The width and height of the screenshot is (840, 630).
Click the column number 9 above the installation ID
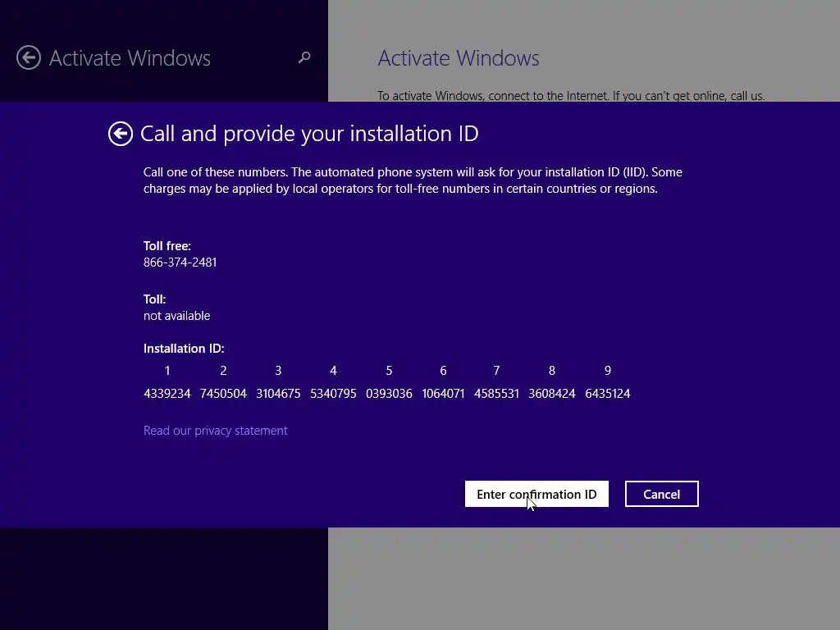click(x=608, y=371)
